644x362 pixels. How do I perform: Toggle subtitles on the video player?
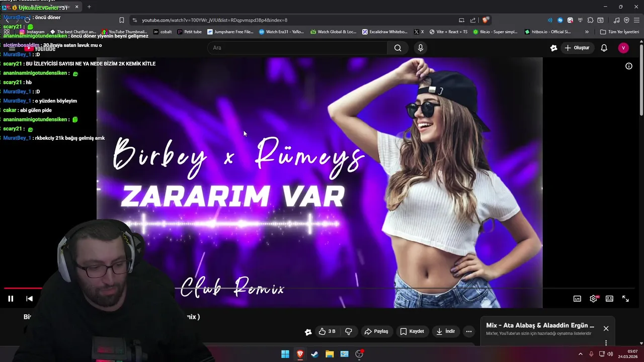click(577, 299)
